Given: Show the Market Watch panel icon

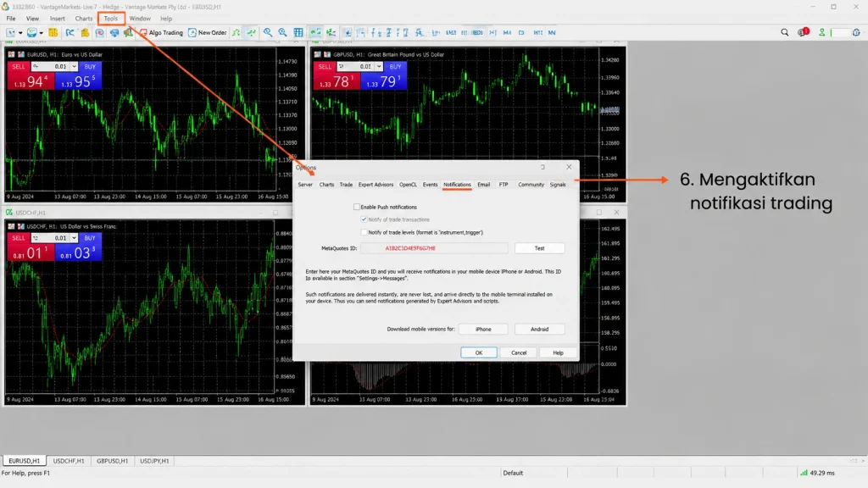Looking at the screenshot, I should pos(53,33).
